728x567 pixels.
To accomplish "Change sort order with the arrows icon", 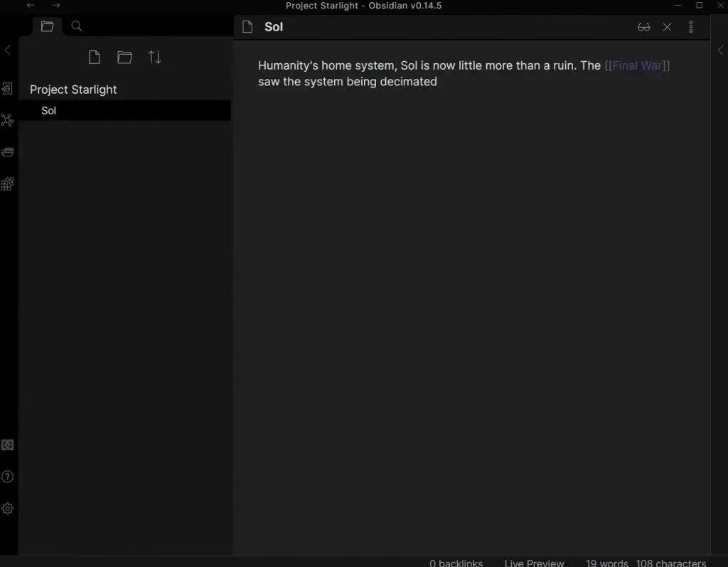I will click(x=154, y=58).
